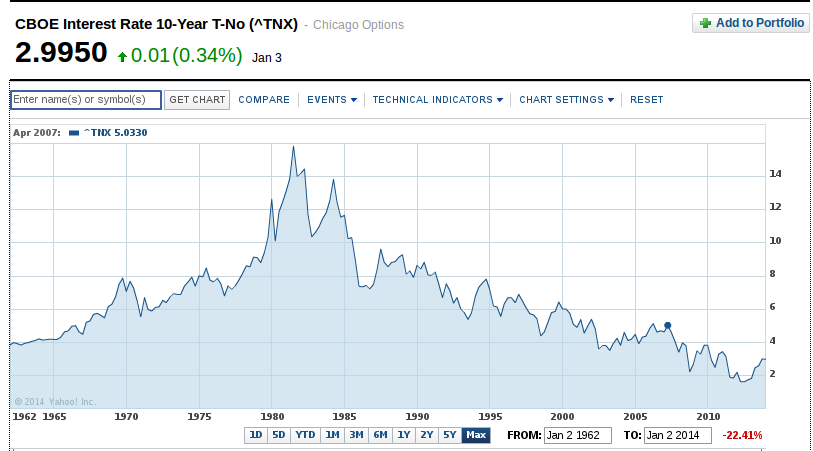The height and width of the screenshot is (451, 813).
Task: Expand the TECHNICAL INDICATORS dropdown
Action: point(438,100)
